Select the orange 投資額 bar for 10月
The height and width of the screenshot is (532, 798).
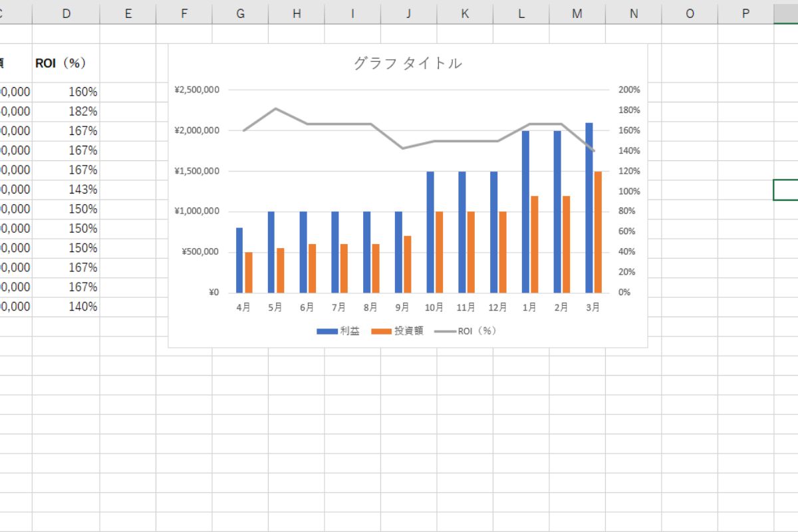click(x=439, y=252)
